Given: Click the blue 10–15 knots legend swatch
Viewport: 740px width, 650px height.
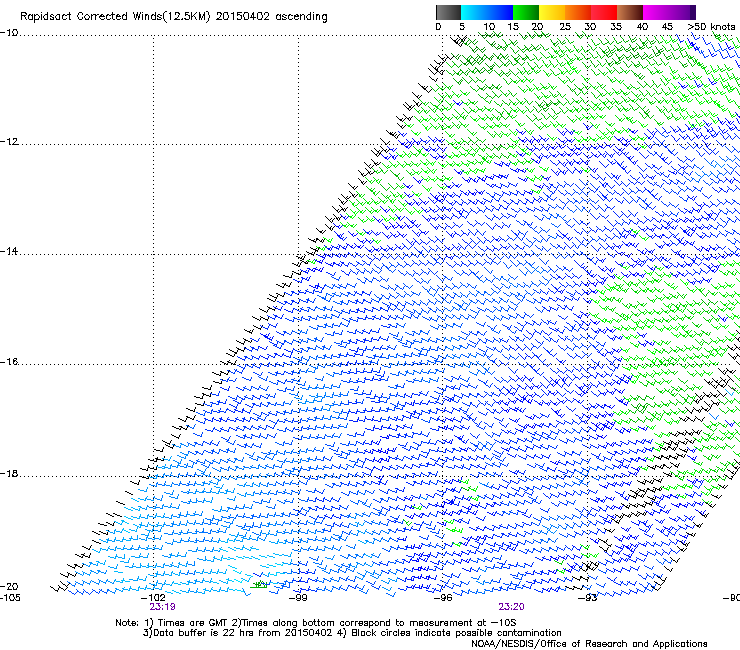Looking at the screenshot, I should 500,12.
